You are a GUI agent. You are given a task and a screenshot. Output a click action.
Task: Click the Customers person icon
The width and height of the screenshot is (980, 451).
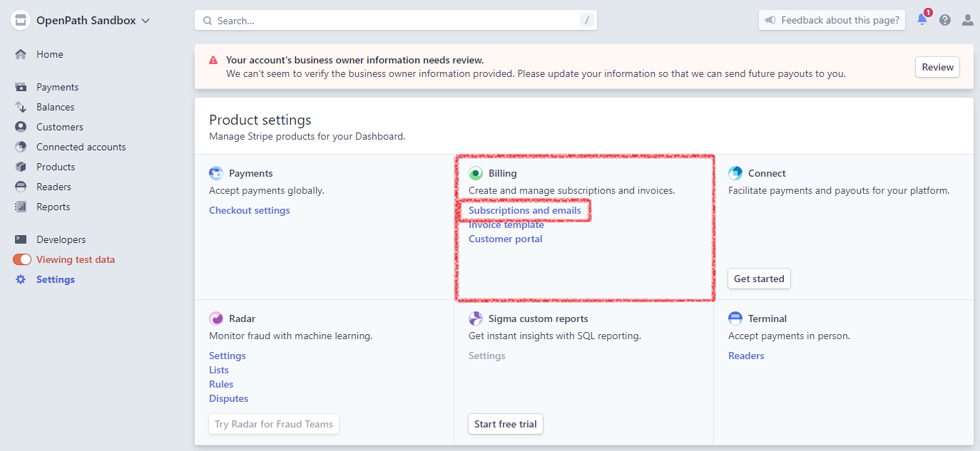point(21,127)
